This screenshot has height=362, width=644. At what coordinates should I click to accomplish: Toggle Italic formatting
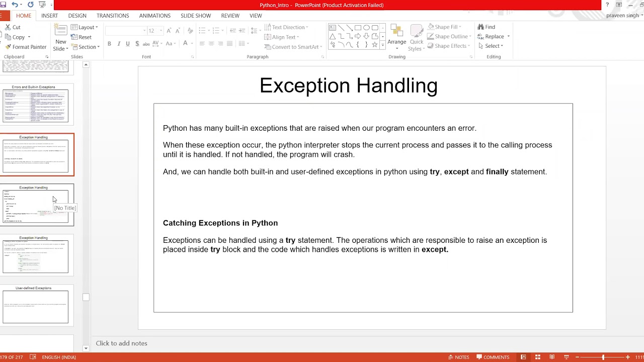(x=119, y=44)
